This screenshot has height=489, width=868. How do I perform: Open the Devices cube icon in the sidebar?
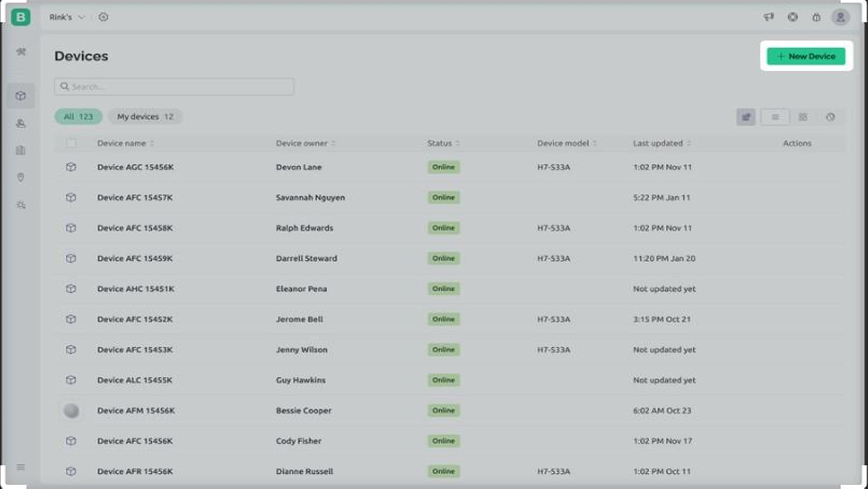point(20,96)
